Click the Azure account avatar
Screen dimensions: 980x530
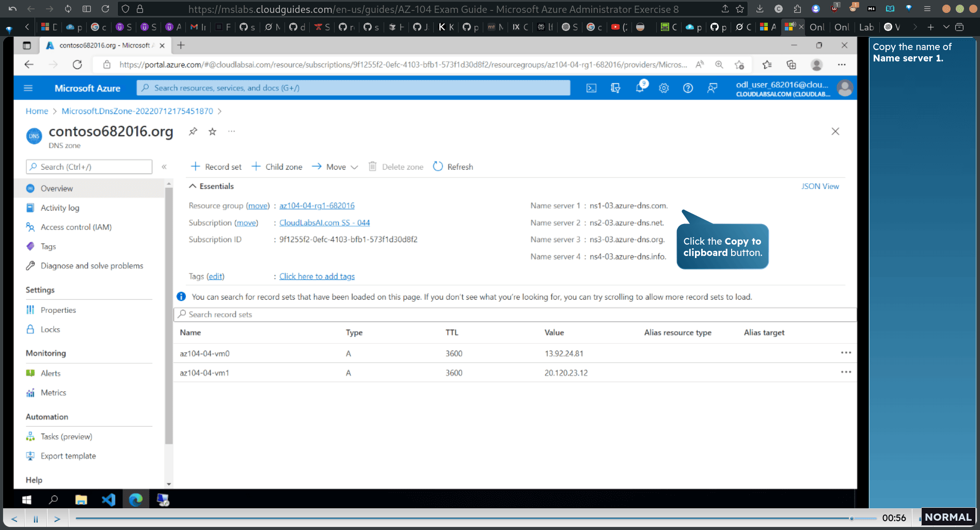coord(845,88)
